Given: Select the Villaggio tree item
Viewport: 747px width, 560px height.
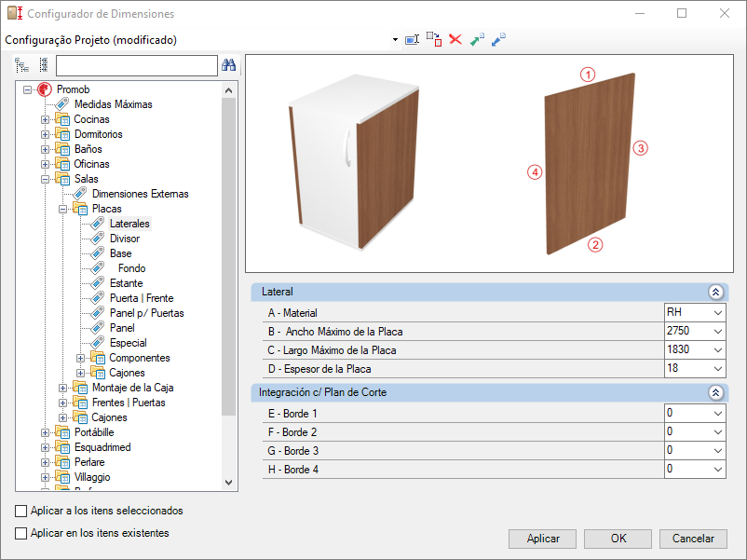Looking at the screenshot, I should pos(92,477).
